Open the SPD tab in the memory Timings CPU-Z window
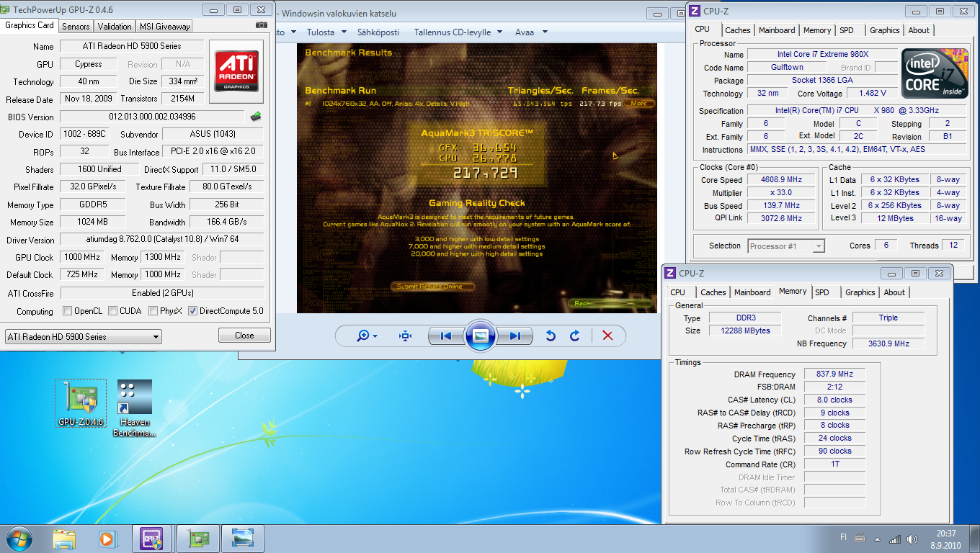The height and width of the screenshot is (553, 980). tap(822, 292)
